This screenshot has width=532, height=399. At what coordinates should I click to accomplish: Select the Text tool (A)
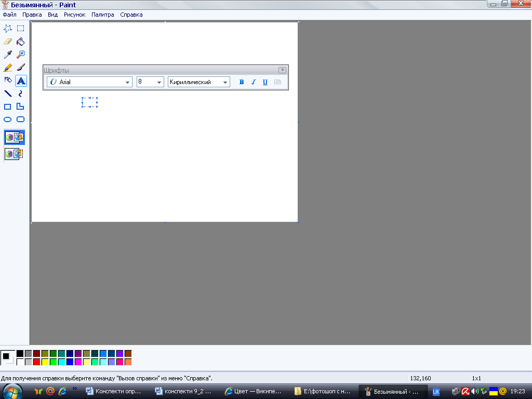click(x=21, y=81)
